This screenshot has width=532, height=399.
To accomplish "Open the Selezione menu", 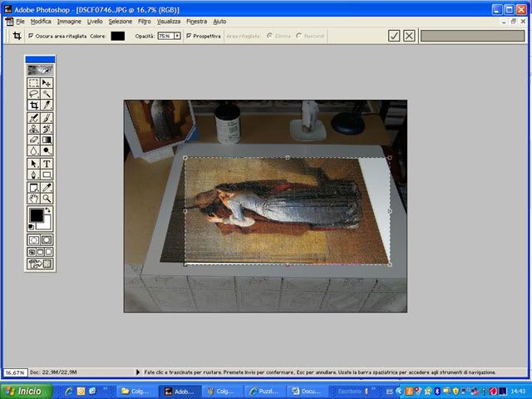I will (121, 22).
